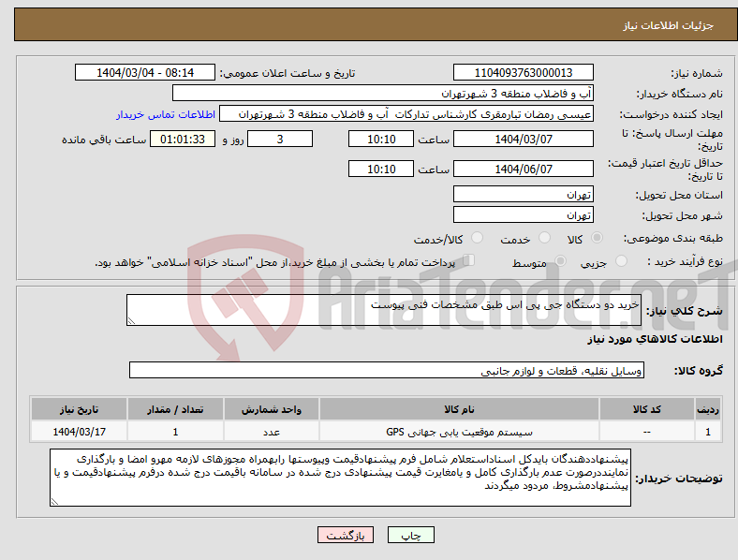The image size is (738, 560).
Task: Click the page title جزئیات اطلاعات نیاز
Action: 669,25
